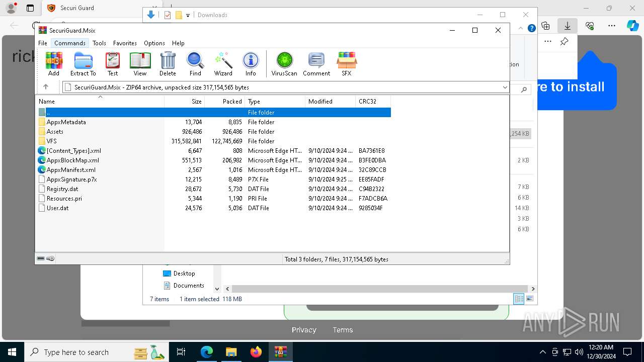Sort by the CRC32 column header
644x362 pixels.
[x=373, y=101]
